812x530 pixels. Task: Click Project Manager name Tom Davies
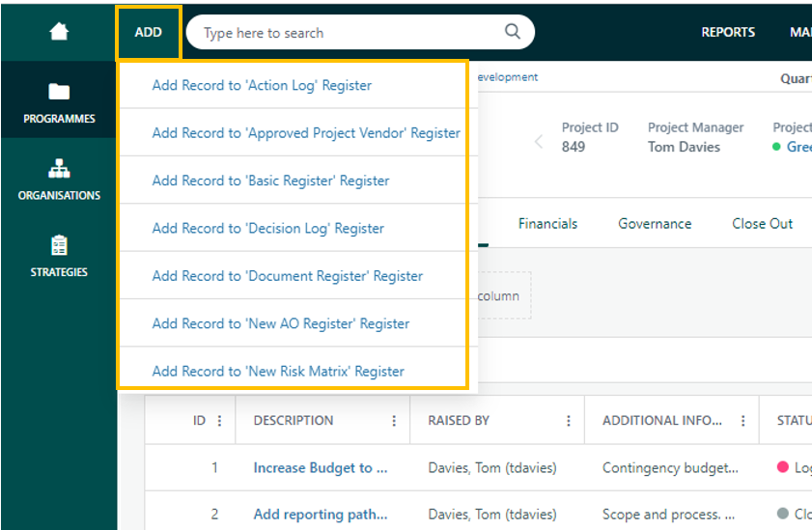pos(684,147)
